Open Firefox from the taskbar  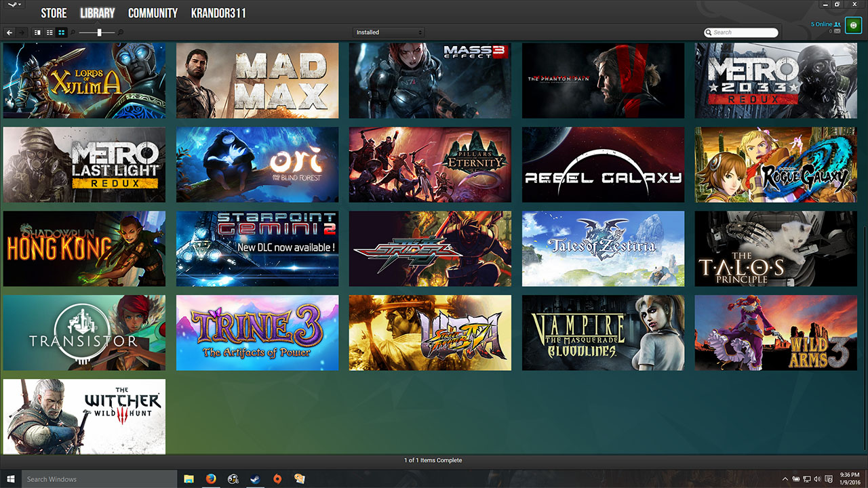tap(211, 479)
